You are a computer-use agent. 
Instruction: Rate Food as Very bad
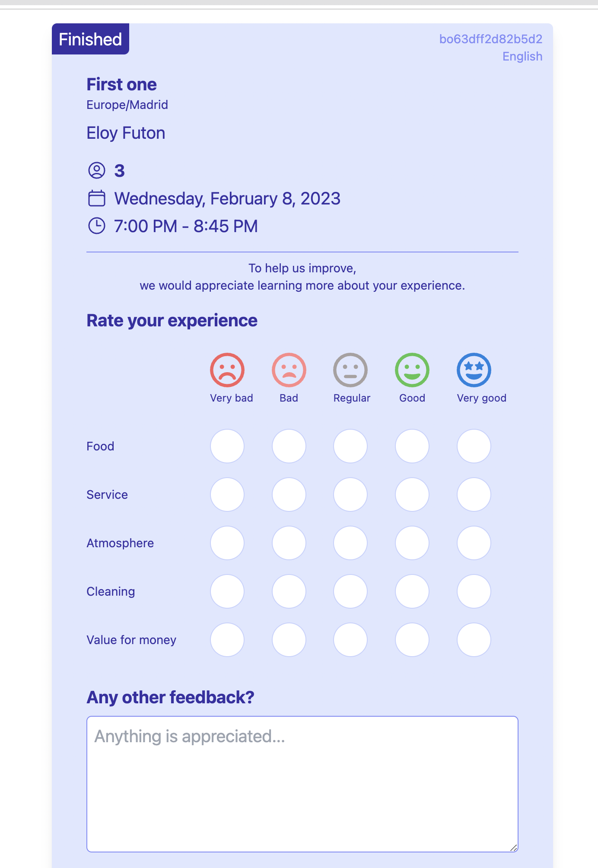click(x=227, y=446)
